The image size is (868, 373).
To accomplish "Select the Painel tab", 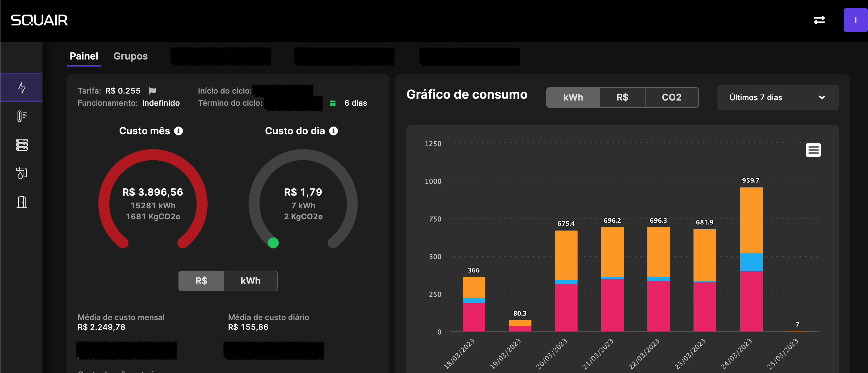I will (83, 56).
